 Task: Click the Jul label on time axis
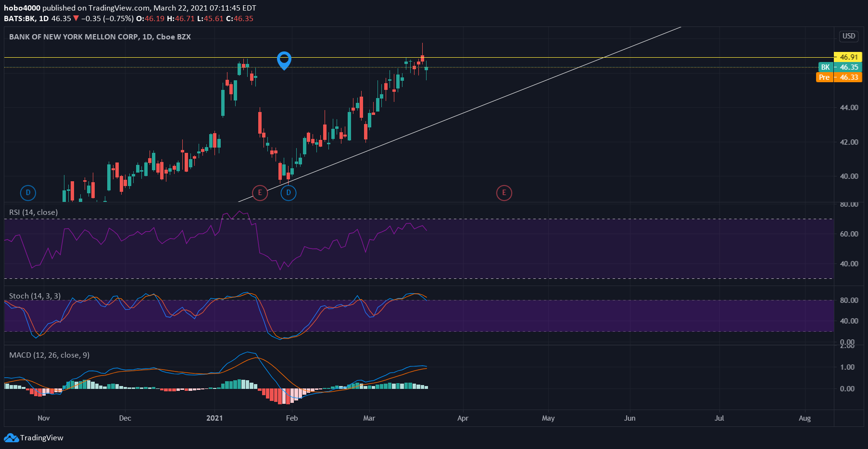click(719, 418)
